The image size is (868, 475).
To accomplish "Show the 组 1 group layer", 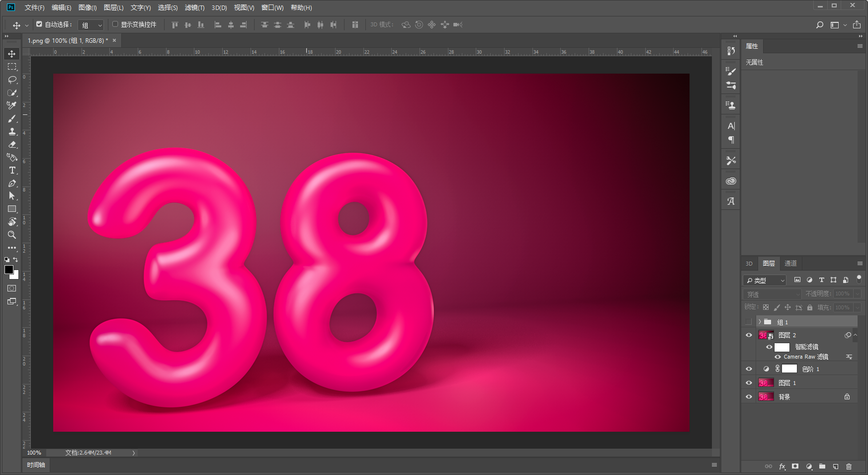I will tap(749, 322).
